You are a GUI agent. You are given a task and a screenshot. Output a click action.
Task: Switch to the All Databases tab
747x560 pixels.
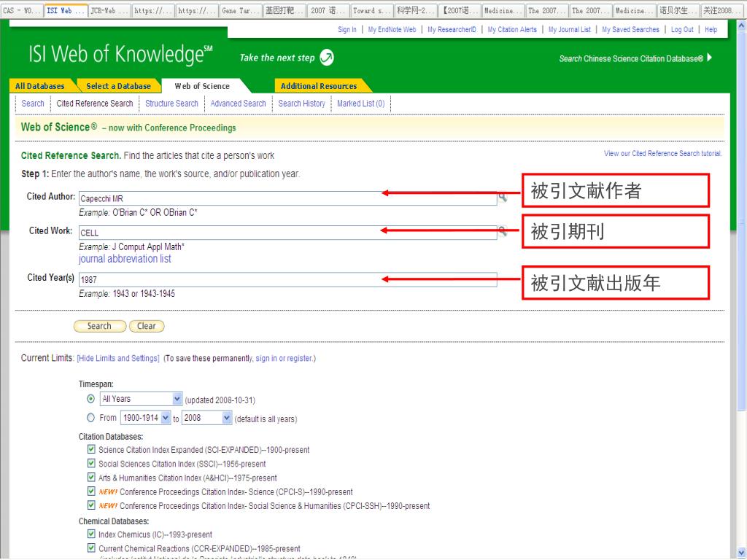tap(40, 86)
